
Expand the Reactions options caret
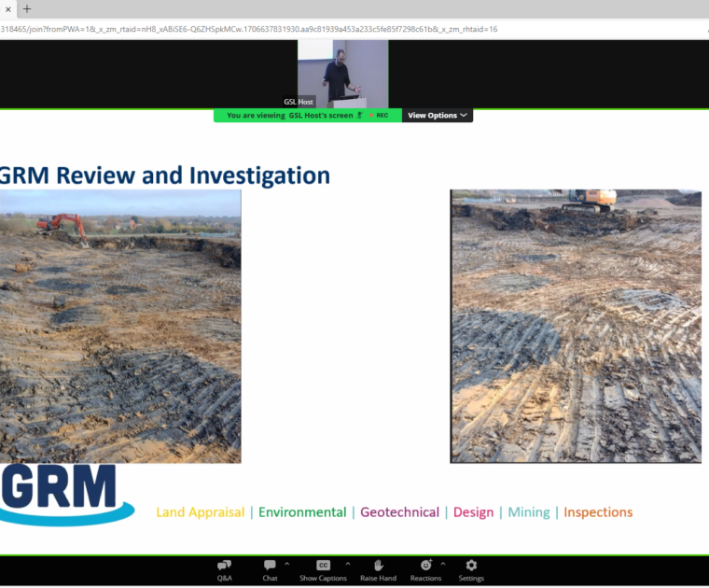pyautogui.click(x=443, y=564)
